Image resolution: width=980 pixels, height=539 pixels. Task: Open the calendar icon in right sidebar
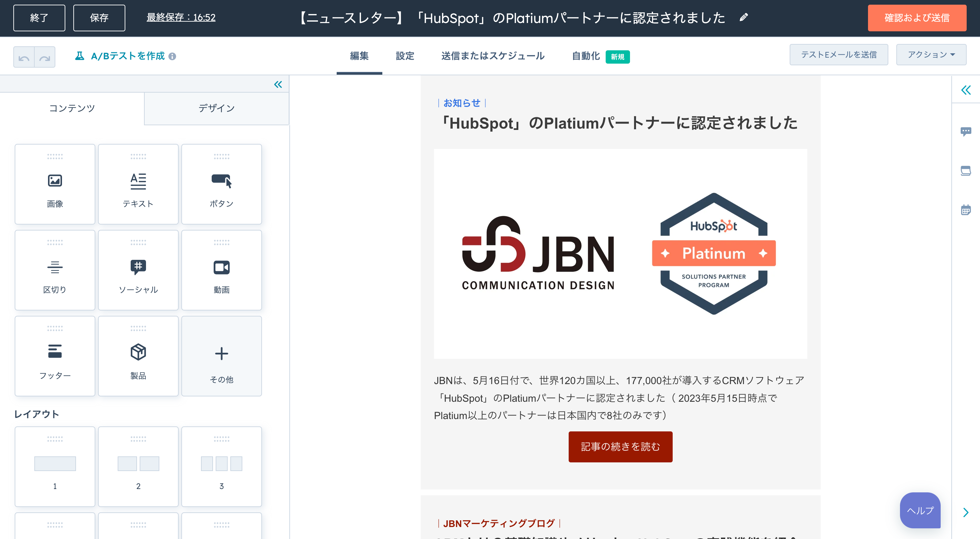[x=966, y=210]
